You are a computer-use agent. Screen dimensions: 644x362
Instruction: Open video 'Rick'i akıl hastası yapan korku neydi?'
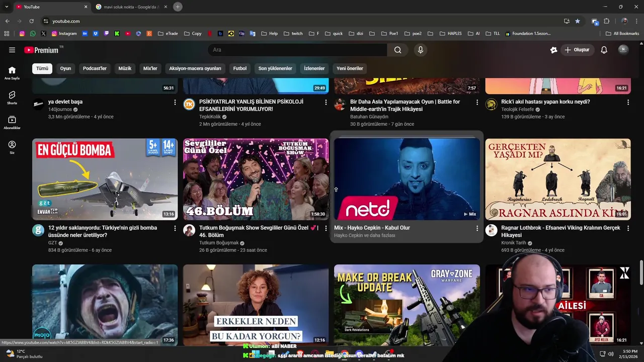pyautogui.click(x=545, y=102)
